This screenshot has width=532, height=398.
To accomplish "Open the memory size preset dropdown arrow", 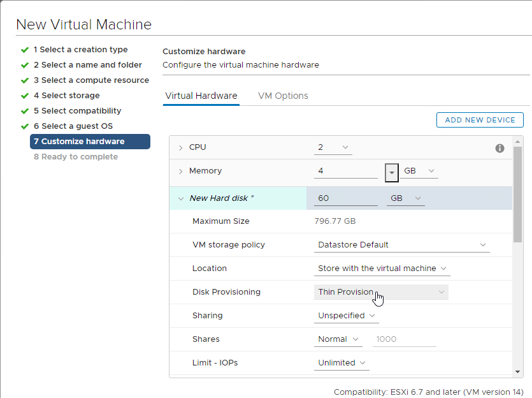I will [x=392, y=172].
